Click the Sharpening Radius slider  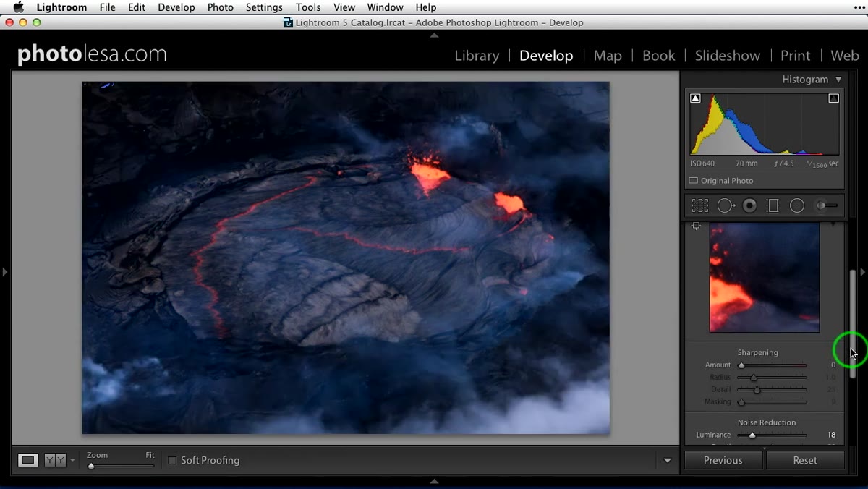(x=772, y=378)
